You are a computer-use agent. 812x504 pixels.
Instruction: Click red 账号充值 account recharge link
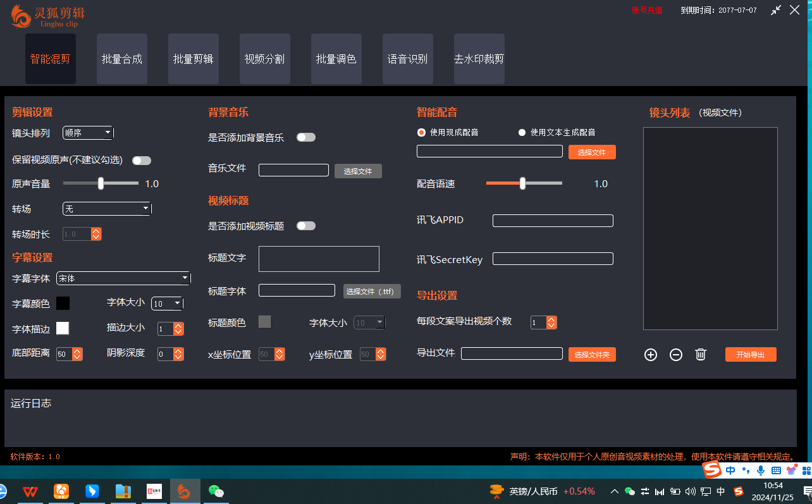tap(647, 10)
